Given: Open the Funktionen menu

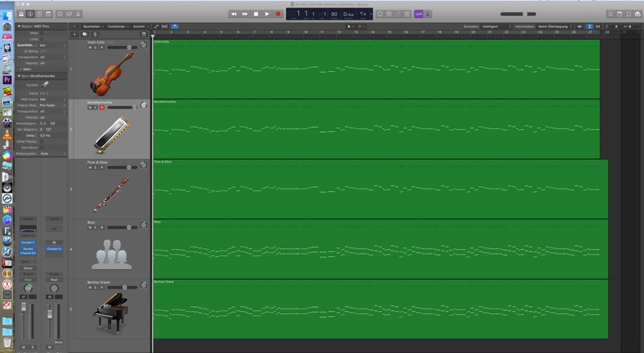Looking at the screenshot, I should [x=119, y=26].
